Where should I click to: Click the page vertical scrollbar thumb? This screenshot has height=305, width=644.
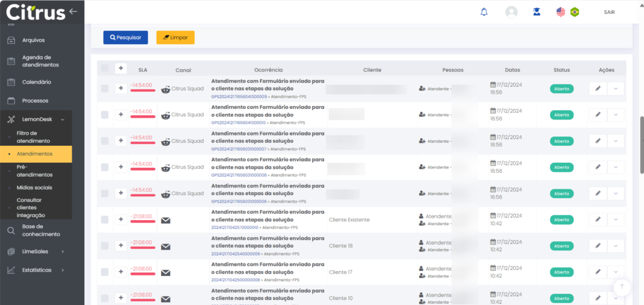(x=641, y=145)
